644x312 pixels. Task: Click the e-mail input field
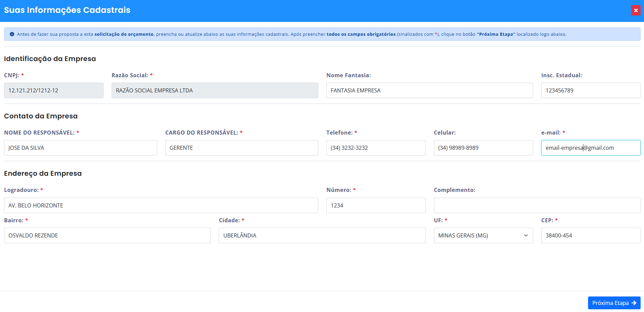pyautogui.click(x=590, y=148)
